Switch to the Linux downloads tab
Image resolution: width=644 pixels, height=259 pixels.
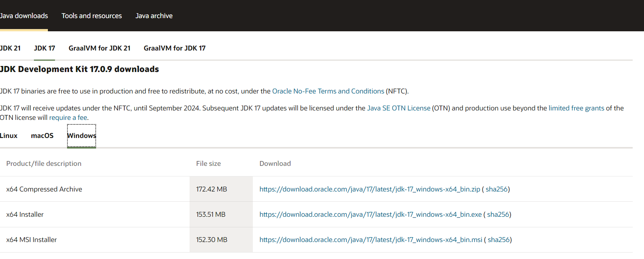click(9, 136)
